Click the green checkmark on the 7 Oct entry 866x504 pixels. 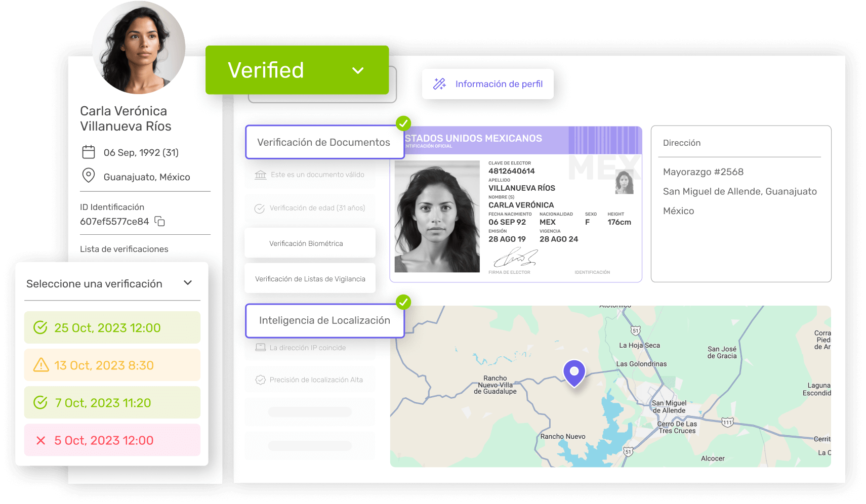(x=39, y=402)
